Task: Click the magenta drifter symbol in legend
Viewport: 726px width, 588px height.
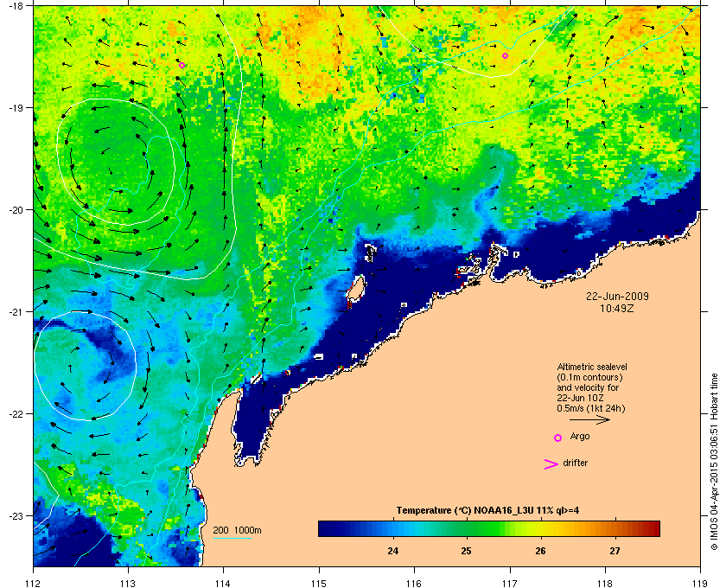Action: pyautogui.click(x=551, y=464)
